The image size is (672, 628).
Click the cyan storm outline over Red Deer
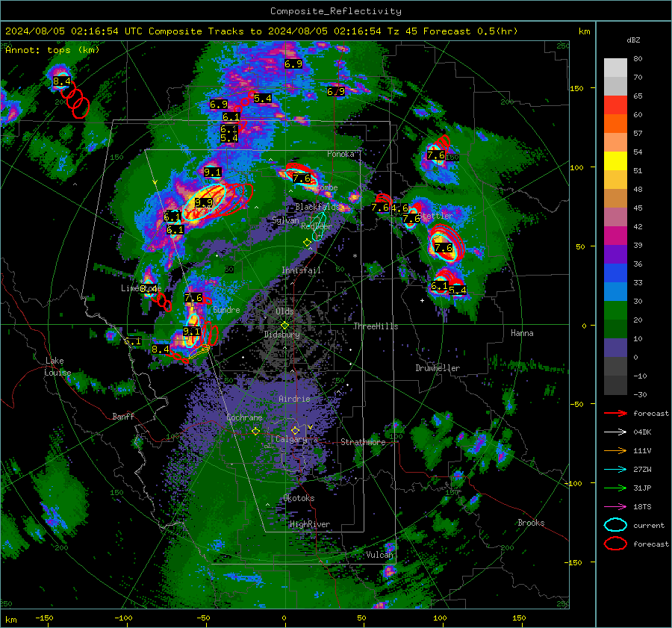click(x=318, y=226)
